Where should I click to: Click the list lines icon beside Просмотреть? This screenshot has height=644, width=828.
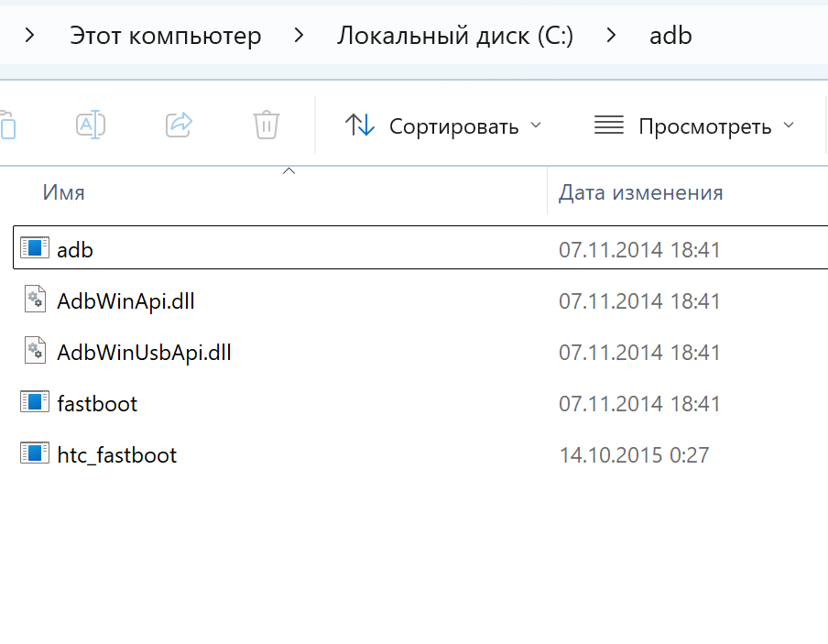coord(609,126)
